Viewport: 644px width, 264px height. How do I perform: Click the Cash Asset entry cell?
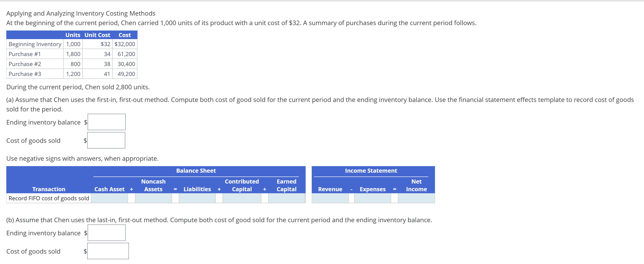109,198
